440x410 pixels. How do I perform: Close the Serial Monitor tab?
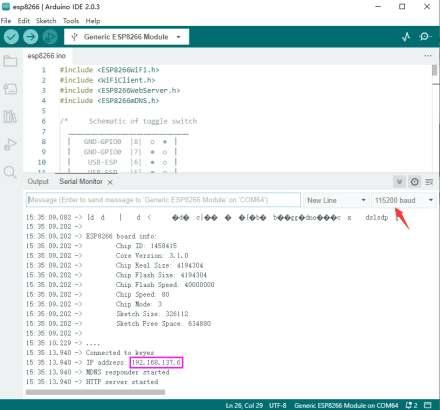click(x=110, y=182)
